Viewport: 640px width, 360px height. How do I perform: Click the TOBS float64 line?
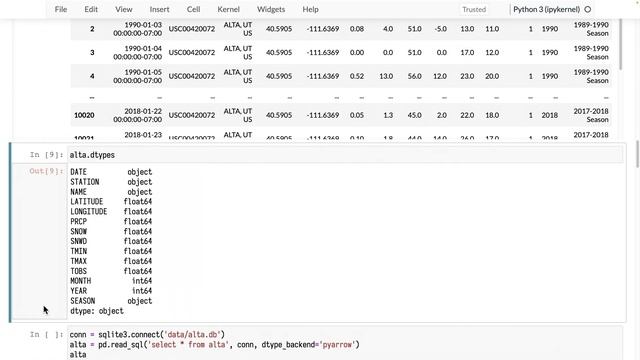tap(111, 271)
